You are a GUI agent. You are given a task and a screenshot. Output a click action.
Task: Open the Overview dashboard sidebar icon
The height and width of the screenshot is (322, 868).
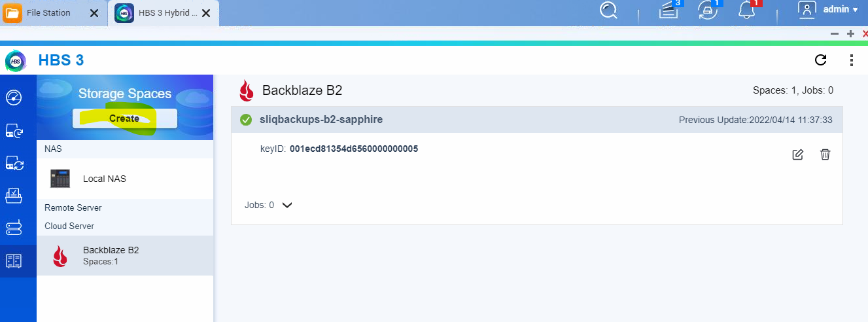(x=14, y=98)
